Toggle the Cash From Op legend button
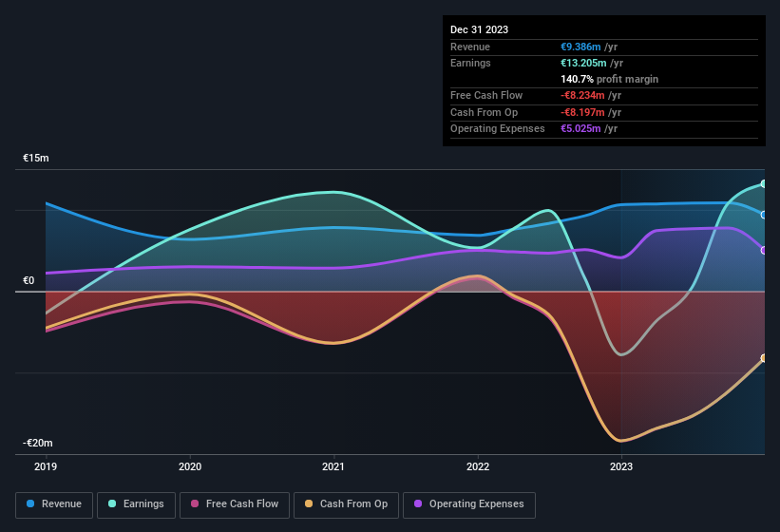 [346, 504]
